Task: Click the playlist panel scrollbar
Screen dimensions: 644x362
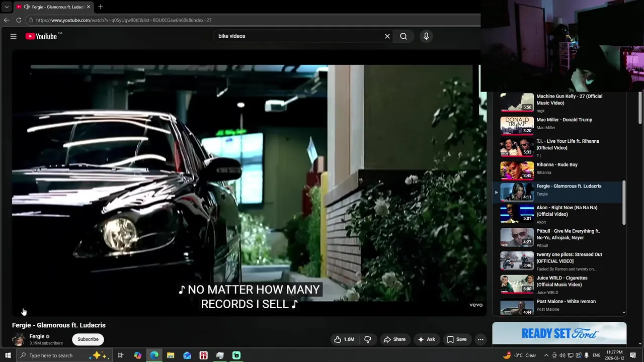Action: coord(624,203)
